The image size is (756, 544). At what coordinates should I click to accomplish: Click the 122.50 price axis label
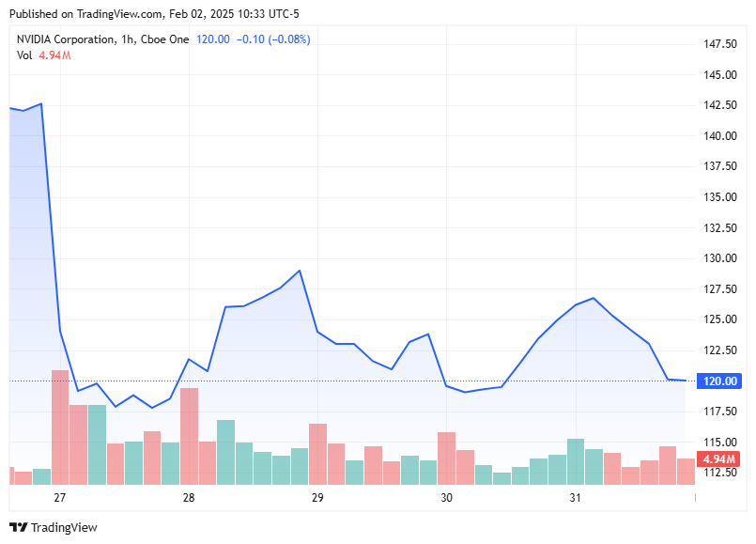(x=719, y=350)
